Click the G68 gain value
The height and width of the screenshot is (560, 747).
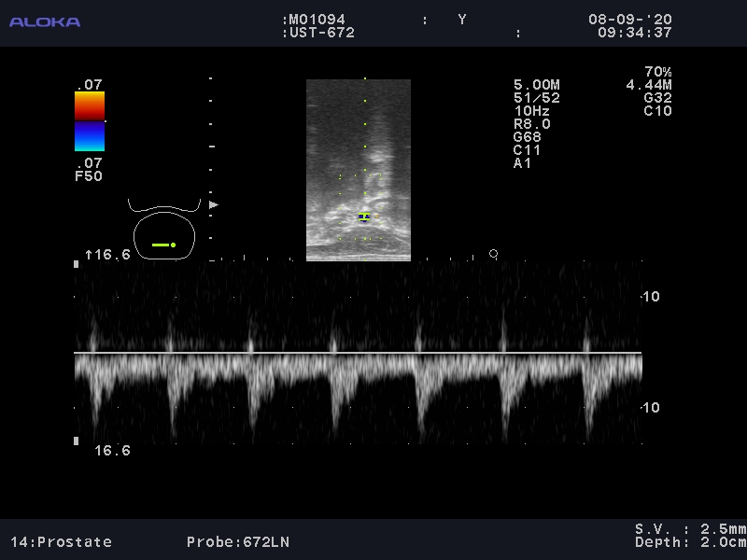(527, 137)
